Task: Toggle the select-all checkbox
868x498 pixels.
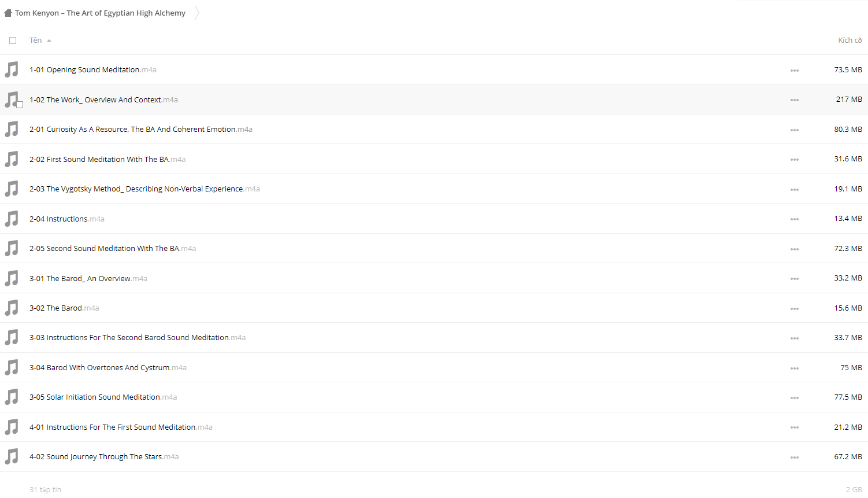Action: pyautogui.click(x=13, y=40)
